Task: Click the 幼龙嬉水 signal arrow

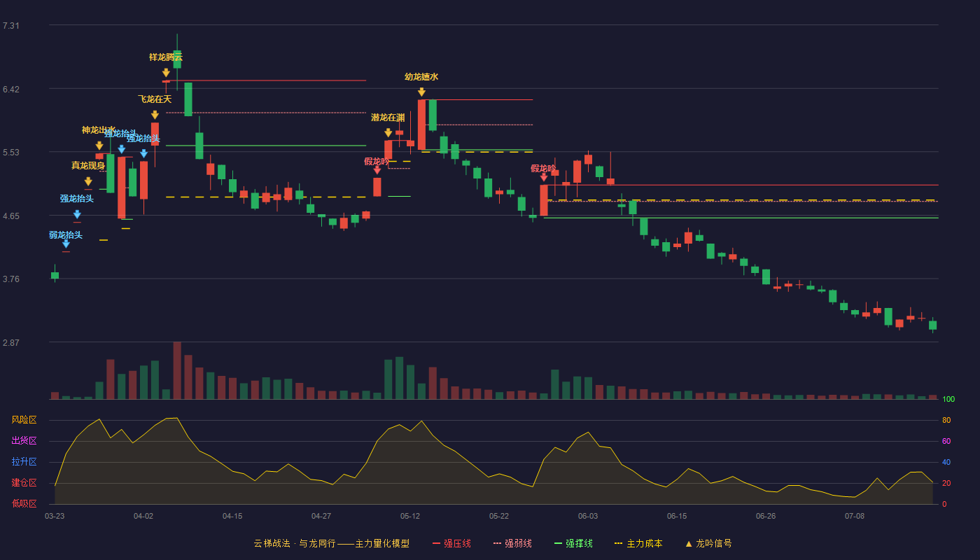Action: coord(421,92)
